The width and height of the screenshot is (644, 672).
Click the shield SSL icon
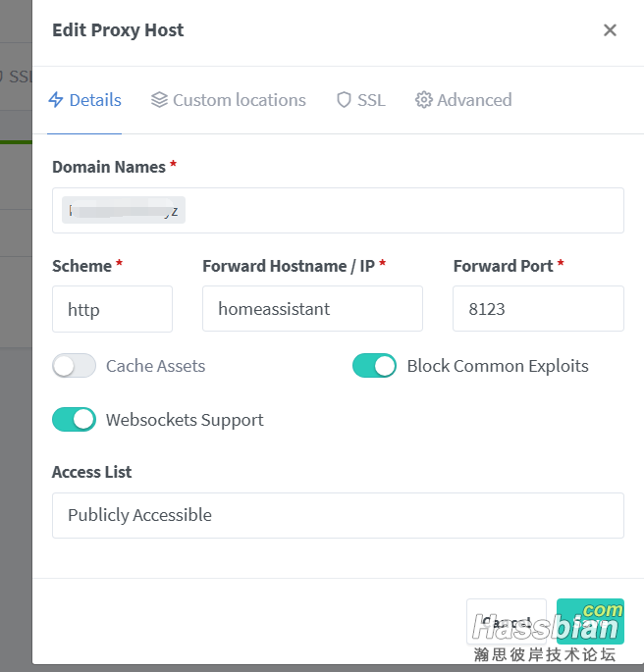pos(344,100)
